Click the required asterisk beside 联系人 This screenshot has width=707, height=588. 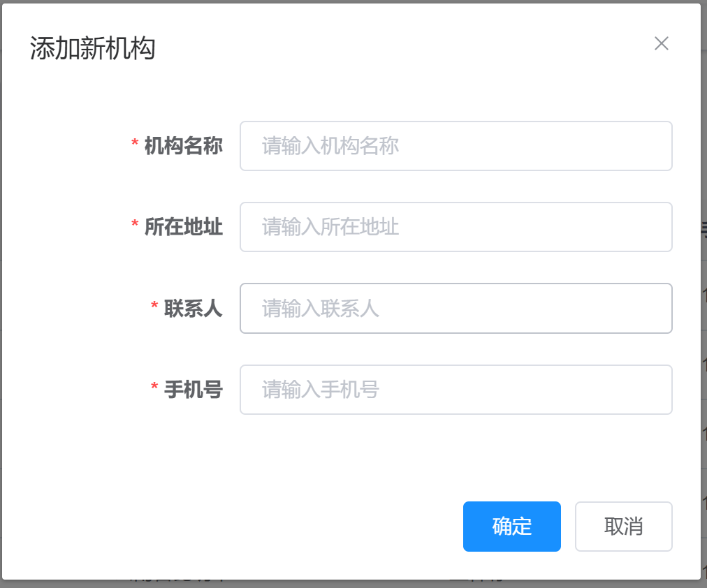pyautogui.click(x=154, y=307)
